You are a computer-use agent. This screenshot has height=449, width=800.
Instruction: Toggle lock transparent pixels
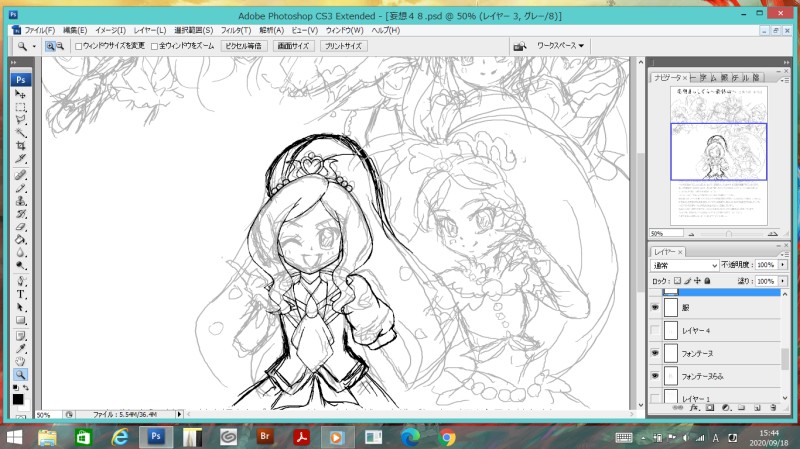[678, 281]
